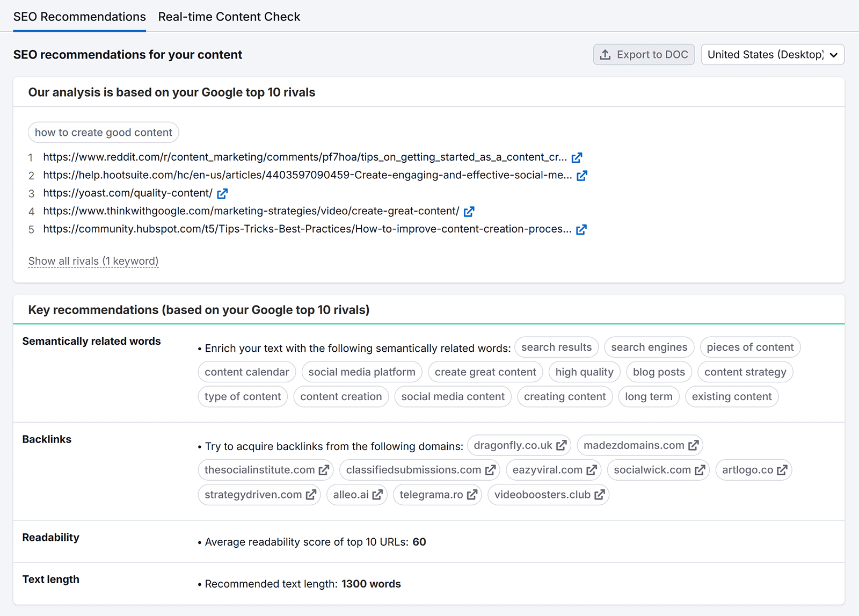Open Hootsuite article using its external link icon

click(583, 175)
